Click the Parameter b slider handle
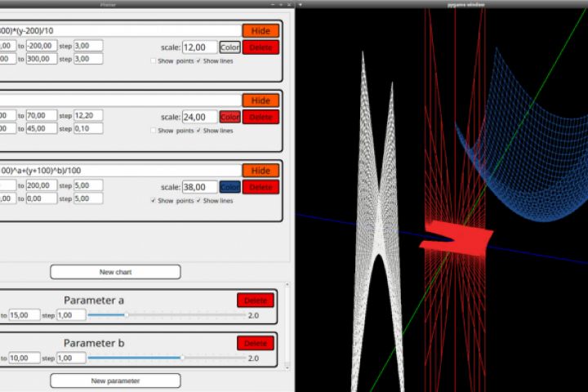This screenshot has height=392, width=588. tap(182, 358)
